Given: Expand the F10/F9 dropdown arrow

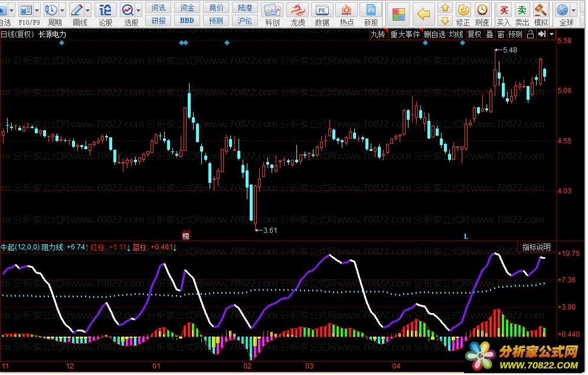Looking at the screenshot, I should (x=37, y=11).
